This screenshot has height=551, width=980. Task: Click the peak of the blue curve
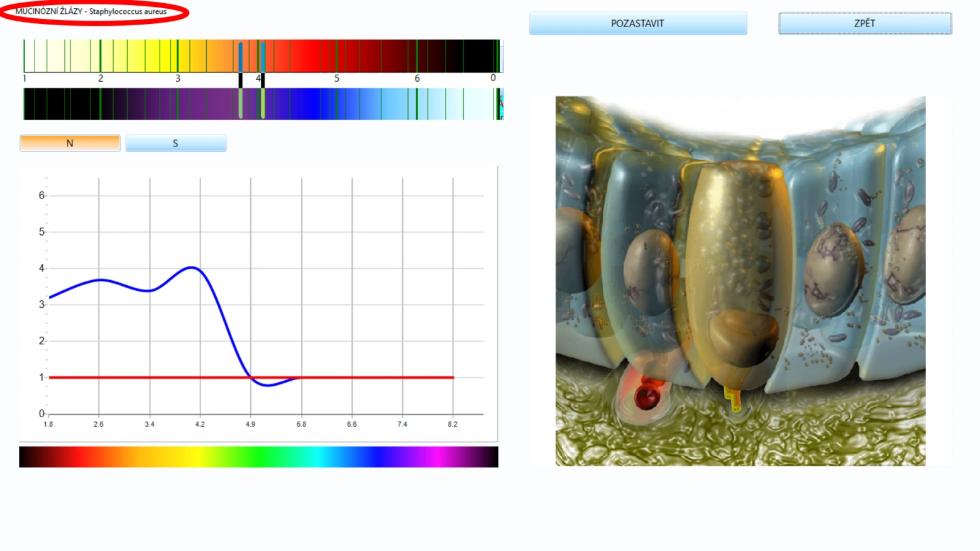coord(192,268)
